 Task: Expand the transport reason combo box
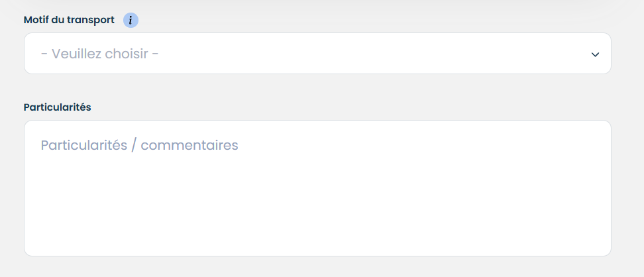point(317,54)
